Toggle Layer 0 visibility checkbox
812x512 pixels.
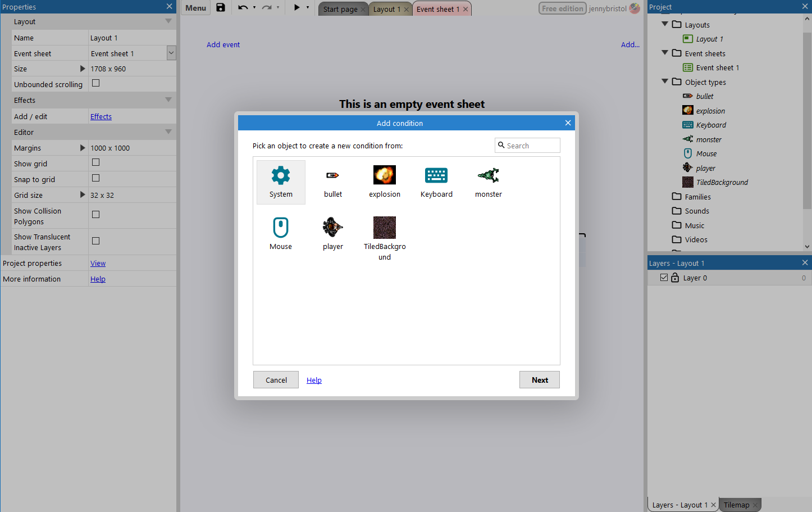pos(664,278)
